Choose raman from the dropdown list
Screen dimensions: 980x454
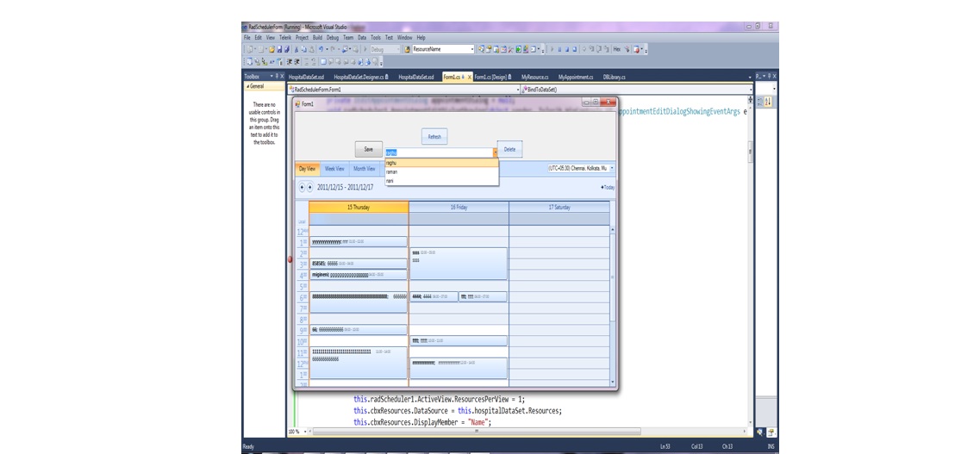[442, 171]
